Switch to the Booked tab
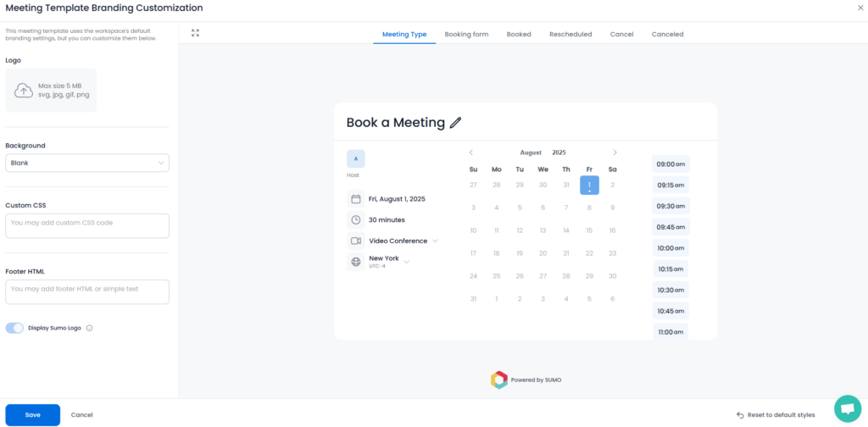This screenshot has width=868, height=427. click(x=519, y=34)
